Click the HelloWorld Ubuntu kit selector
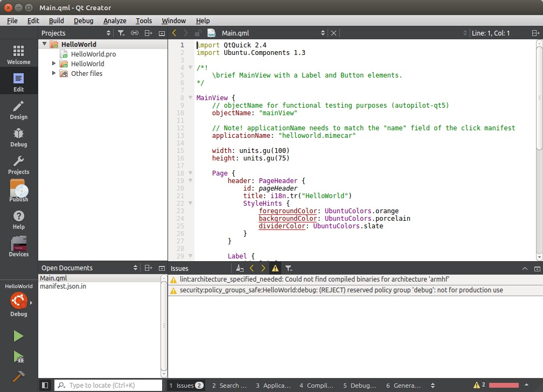Screen dimensions: 543x392 [19, 300]
